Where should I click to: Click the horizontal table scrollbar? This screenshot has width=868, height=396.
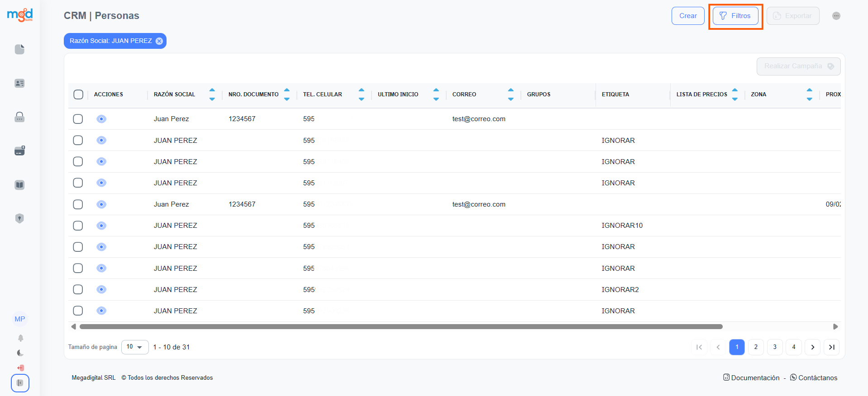click(x=401, y=326)
